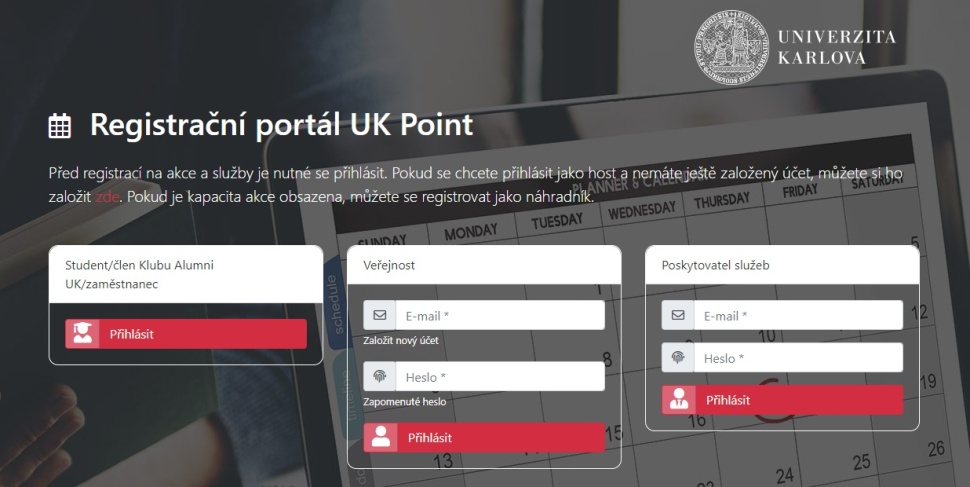Focus the Poskytovatel služeb E-mail input
The height and width of the screenshot is (487, 970).
coord(798,316)
